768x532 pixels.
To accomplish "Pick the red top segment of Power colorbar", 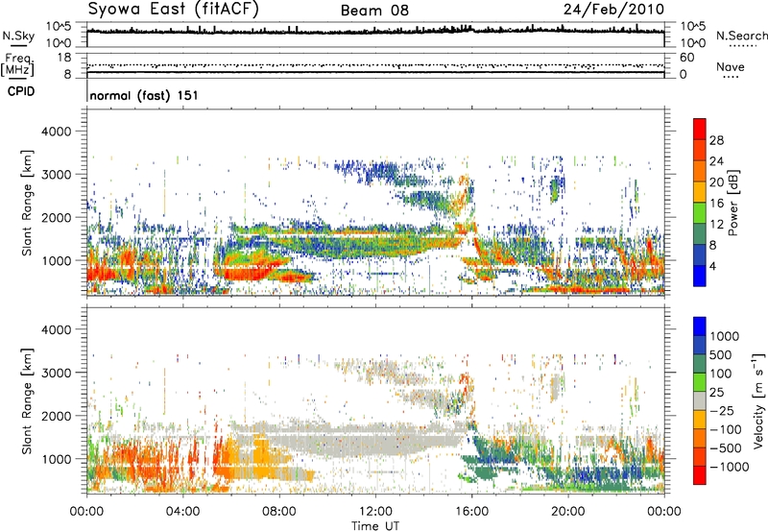I will click(x=700, y=129).
